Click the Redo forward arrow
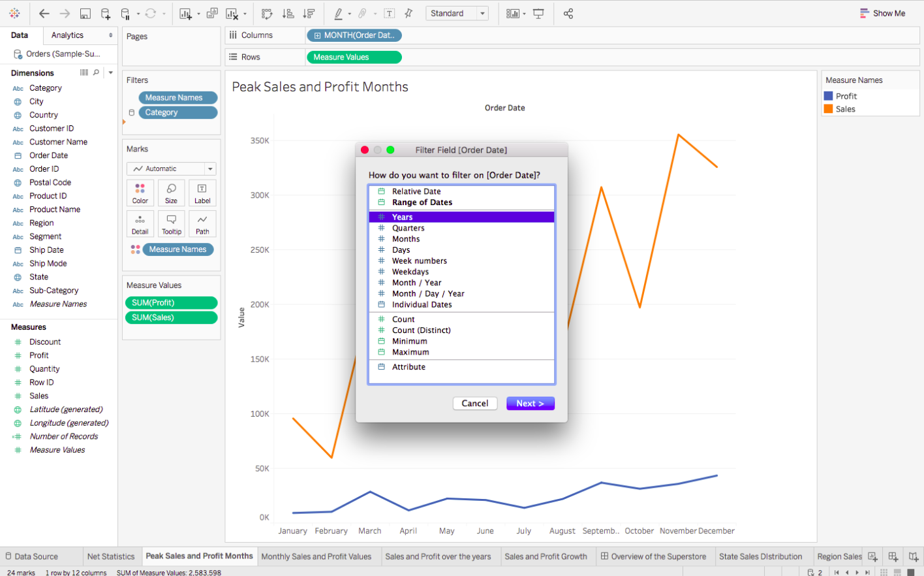924x576 pixels. click(65, 13)
